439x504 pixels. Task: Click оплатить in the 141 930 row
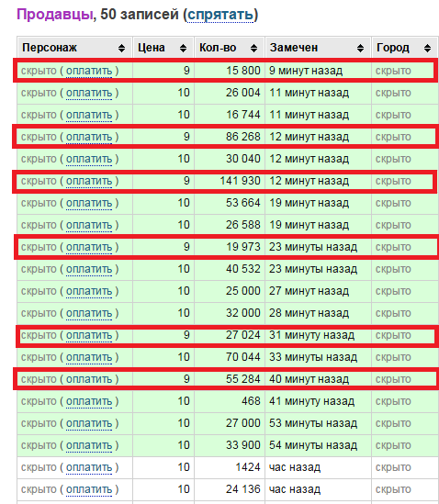[89, 181]
